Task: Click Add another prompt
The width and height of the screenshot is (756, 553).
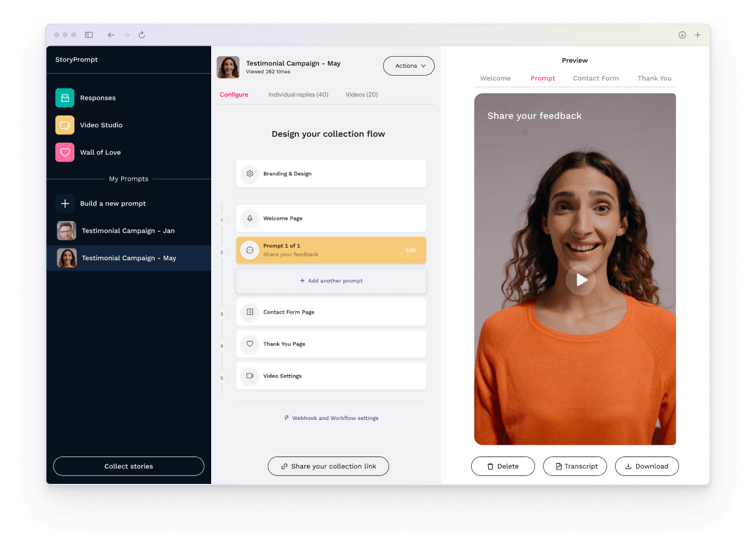Action: (x=331, y=281)
